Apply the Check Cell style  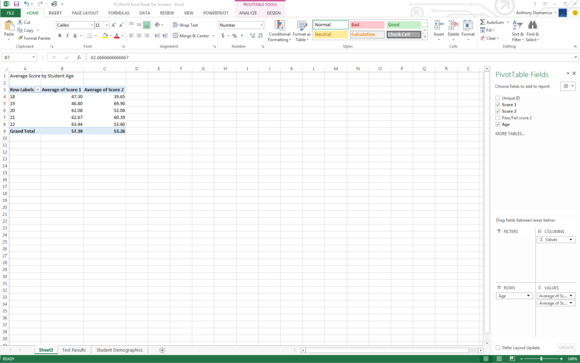pyautogui.click(x=404, y=34)
